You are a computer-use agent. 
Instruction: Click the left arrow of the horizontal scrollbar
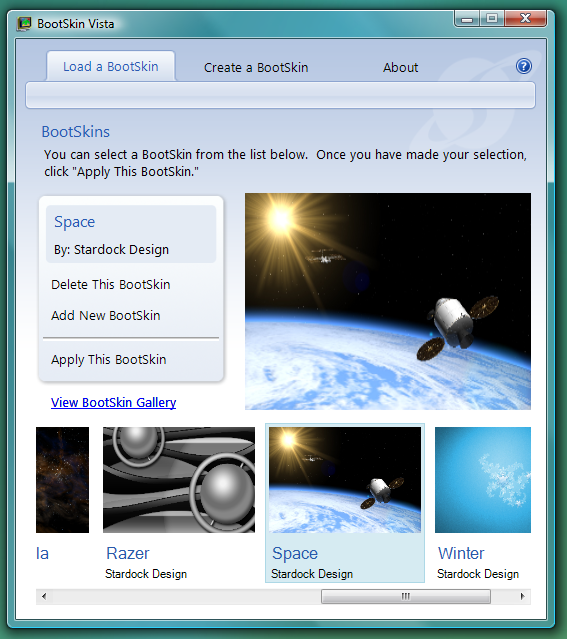(x=44, y=597)
